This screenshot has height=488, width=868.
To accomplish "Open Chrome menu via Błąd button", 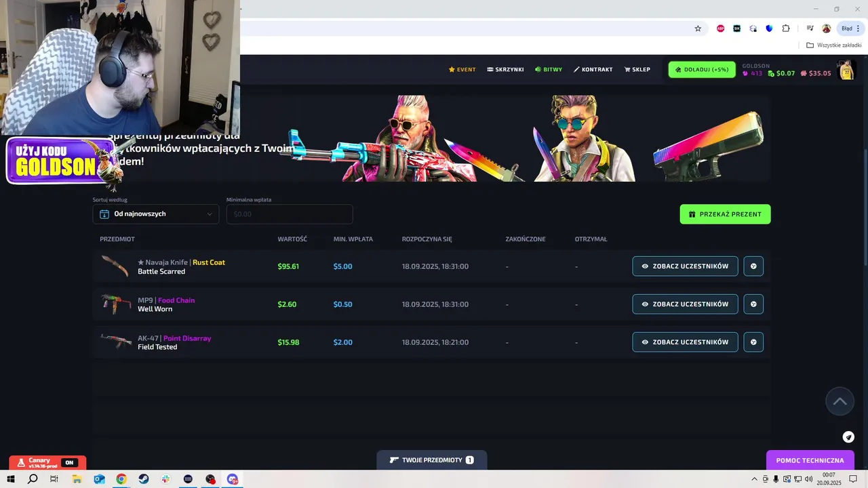I will click(851, 28).
